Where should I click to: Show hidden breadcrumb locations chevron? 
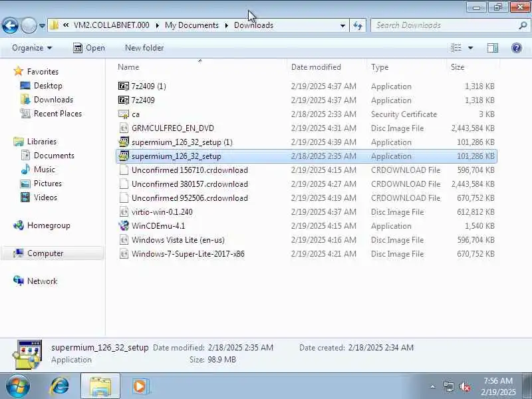(66, 25)
